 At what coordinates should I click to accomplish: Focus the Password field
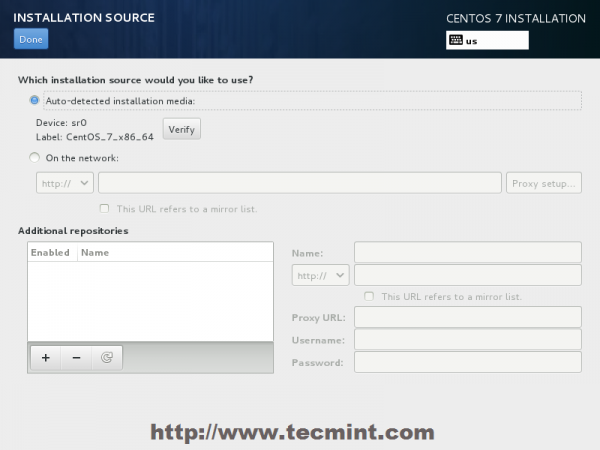click(468, 362)
